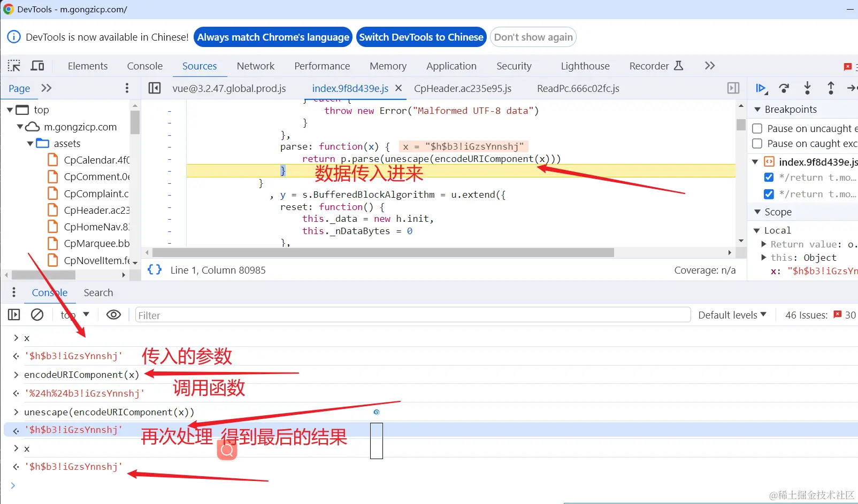This screenshot has width=858, height=504.
Task: Collapse the assets folder
Action: (30, 144)
